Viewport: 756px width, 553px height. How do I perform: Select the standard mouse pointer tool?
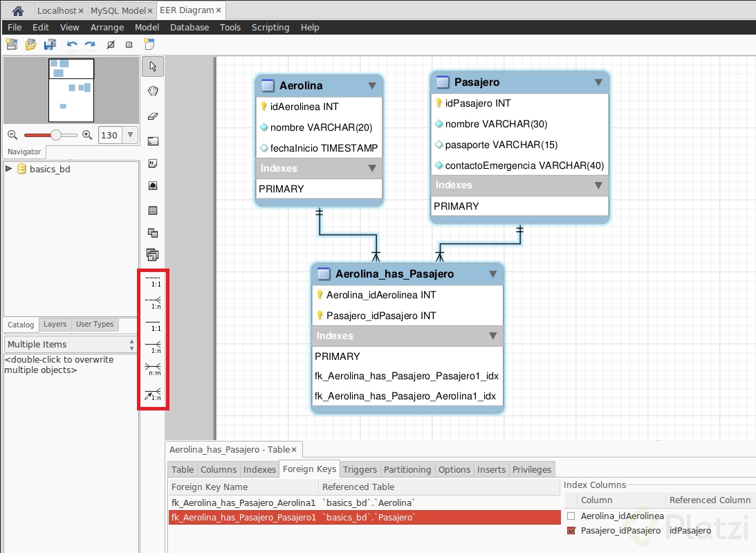pos(152,66)
